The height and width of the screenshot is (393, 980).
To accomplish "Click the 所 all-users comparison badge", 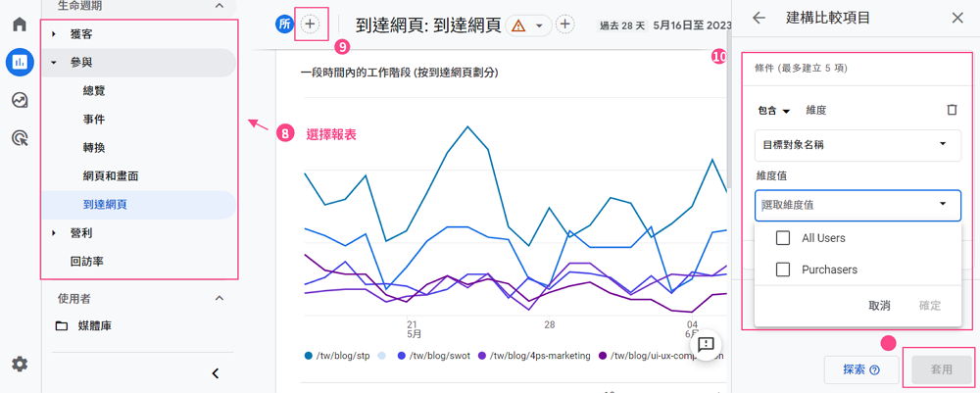I will point(284,24).
